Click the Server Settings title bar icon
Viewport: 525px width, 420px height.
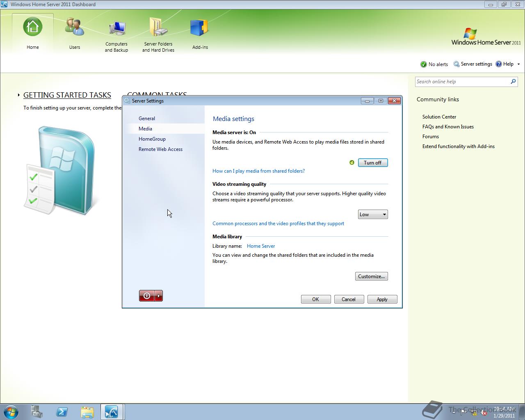(x=127, y=101)
